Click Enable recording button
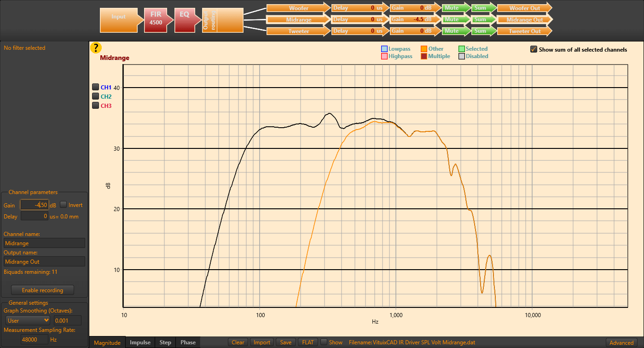This screenshot has height=348, width=644. (x=42, y=290)
